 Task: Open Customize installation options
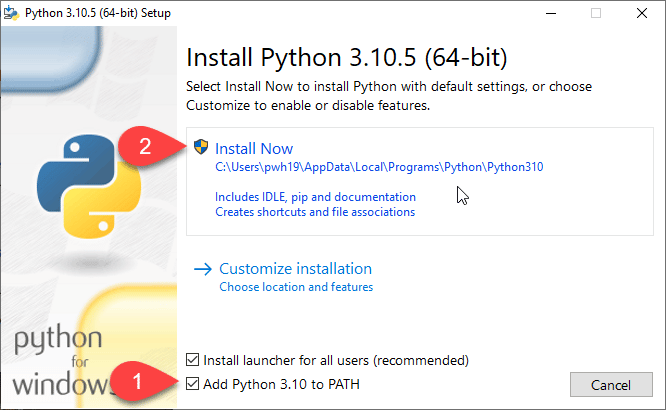(x=295, y=269)
